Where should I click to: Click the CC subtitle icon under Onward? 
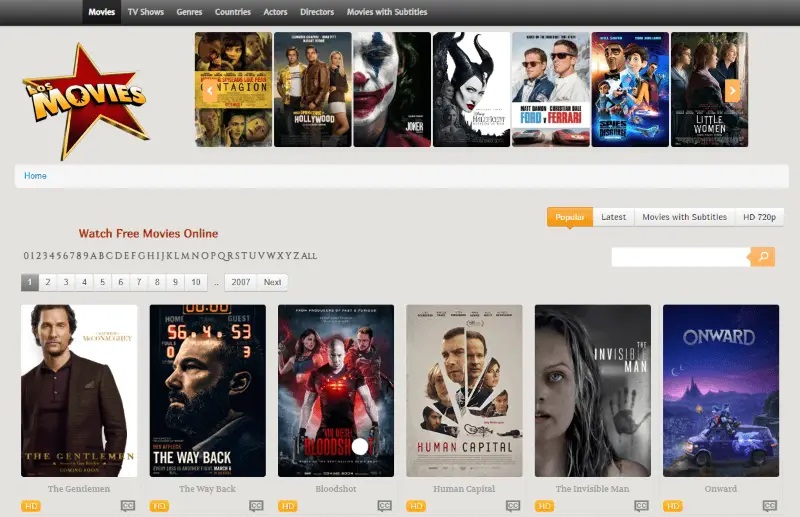click(769, 506)
